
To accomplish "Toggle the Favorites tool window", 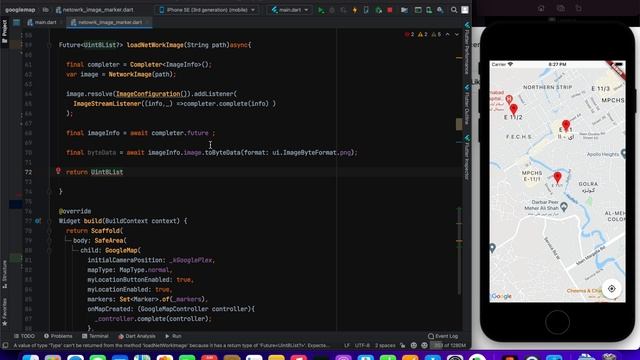I will pyautogui.click(x=4, y=312).
